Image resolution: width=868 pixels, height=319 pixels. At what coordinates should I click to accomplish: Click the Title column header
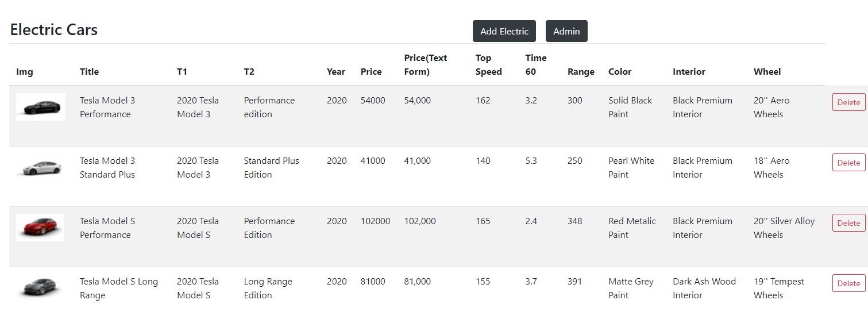click(x=89, y=72)
